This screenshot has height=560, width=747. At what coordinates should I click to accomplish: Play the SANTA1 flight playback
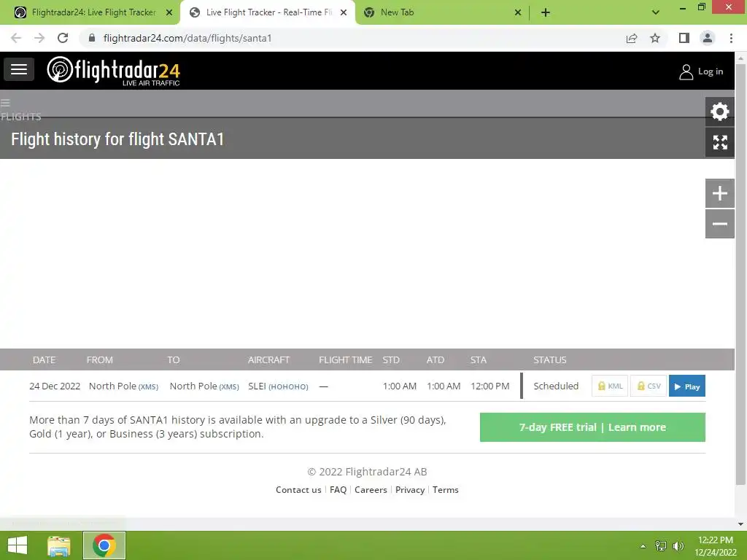[687, 386]
